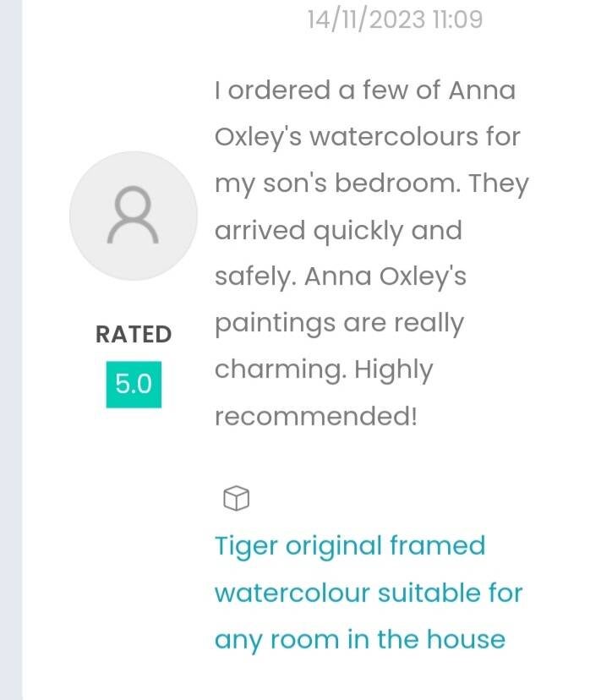Click "arrived quickly and" review line
Image resolution: width=590 pixels, height=700 pixels.
[338, 231]
